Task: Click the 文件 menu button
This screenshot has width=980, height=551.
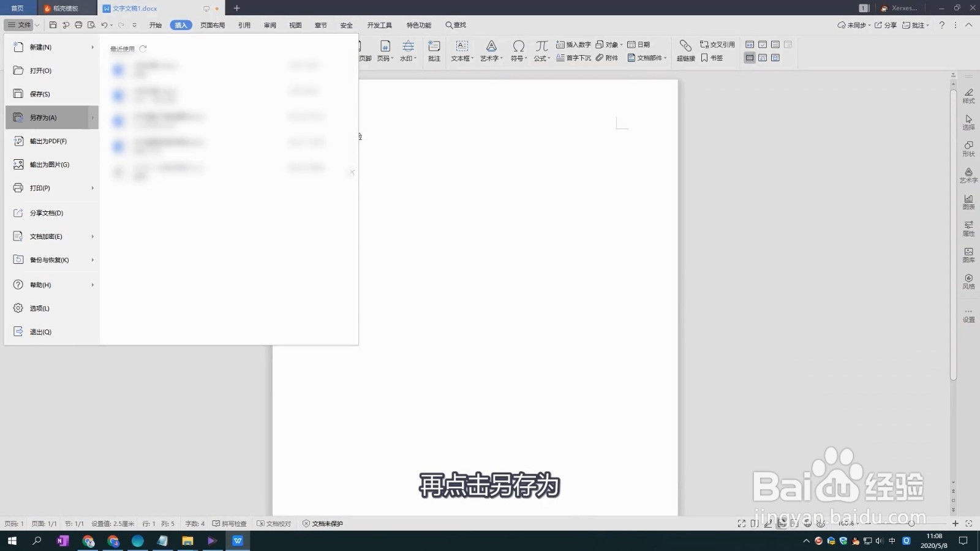Action: click(19, 25)
